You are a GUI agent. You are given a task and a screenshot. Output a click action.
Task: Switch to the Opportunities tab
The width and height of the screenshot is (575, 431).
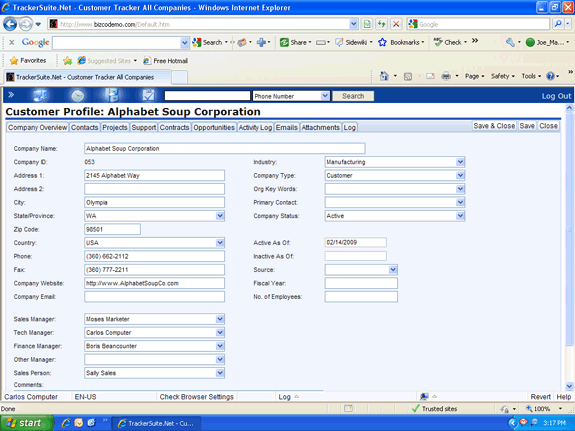[x=214, y=127]
